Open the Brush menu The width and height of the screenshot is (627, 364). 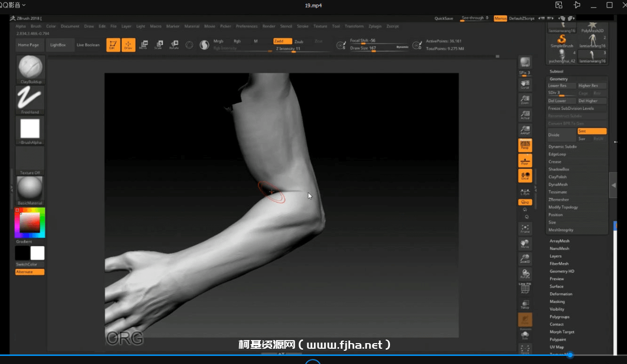pos(36,26)
